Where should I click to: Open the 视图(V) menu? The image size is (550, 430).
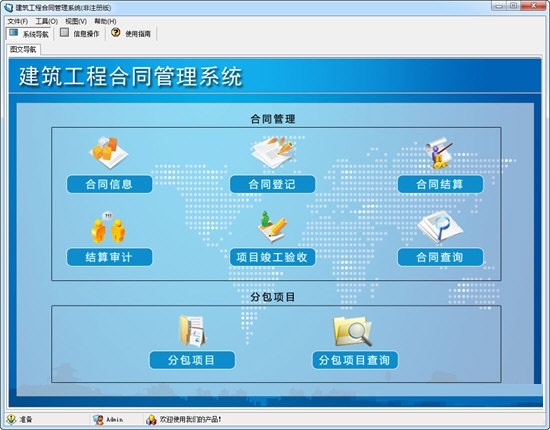coord(76,21)
